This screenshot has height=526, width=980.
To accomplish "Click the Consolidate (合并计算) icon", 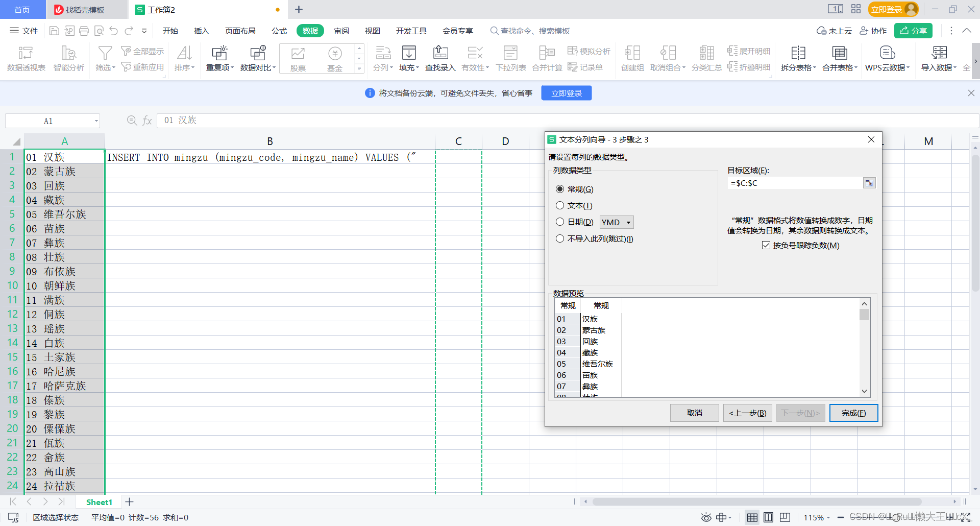I will pyautogui.click(x=547, y=53).
